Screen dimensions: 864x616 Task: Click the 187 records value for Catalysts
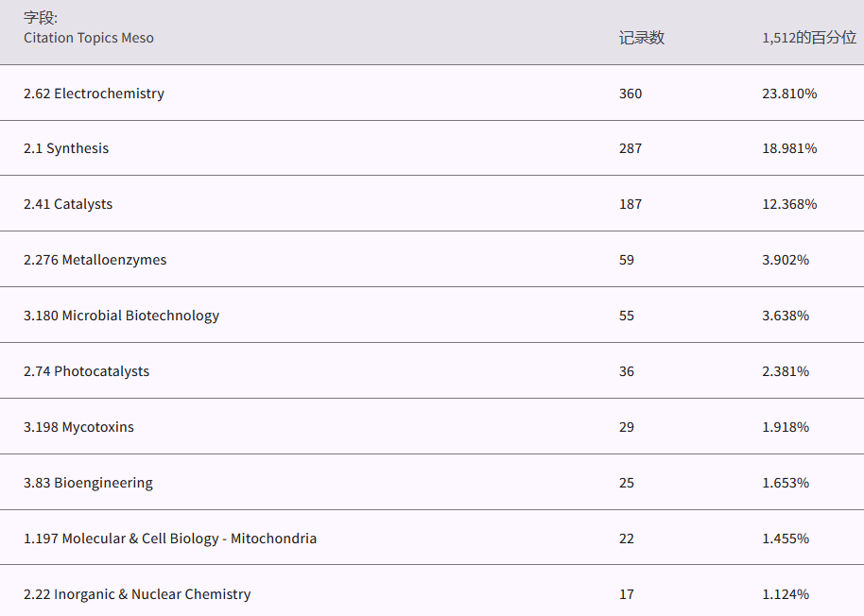(631, 204)
